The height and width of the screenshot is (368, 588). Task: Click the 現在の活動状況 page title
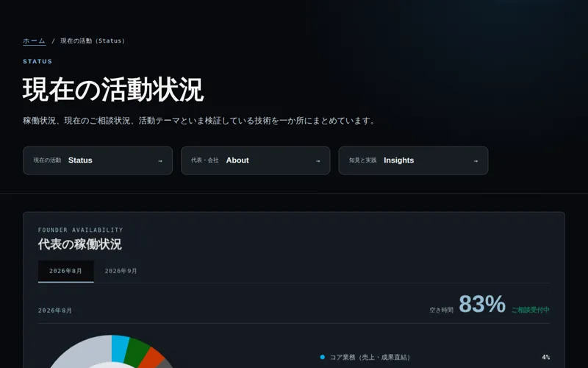(113, 90)
